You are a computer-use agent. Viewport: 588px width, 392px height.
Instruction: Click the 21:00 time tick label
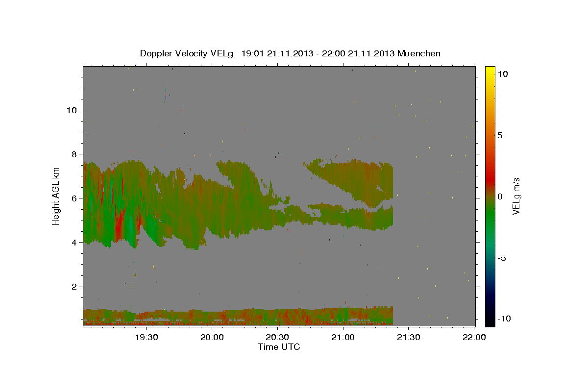[x=343, y=337]
